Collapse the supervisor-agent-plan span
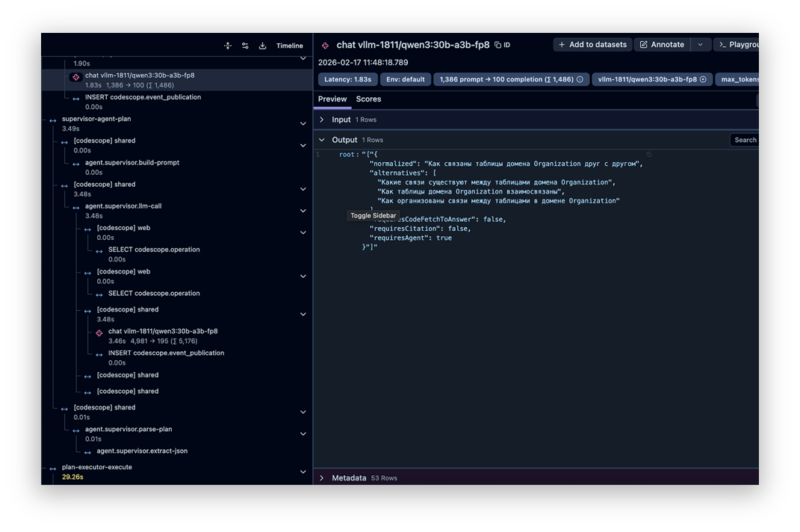The width and height of the screenshot is (800, 532). [303, 123]
